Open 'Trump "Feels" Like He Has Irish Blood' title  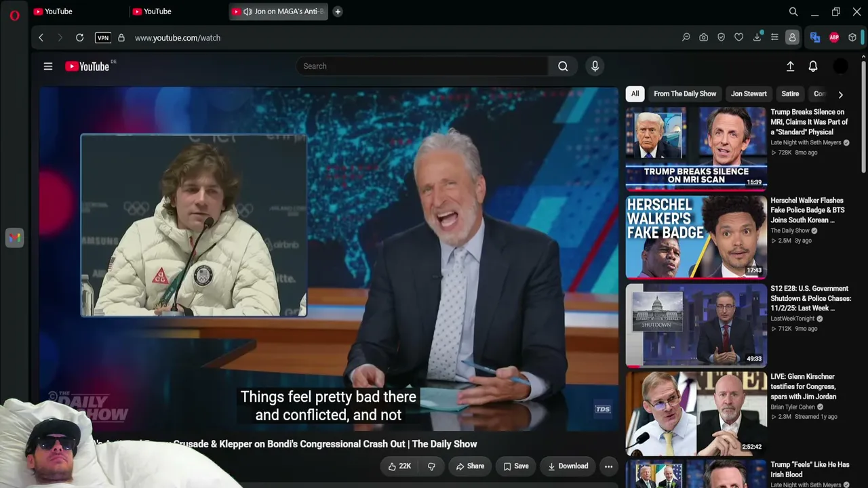tap(810, 470)
